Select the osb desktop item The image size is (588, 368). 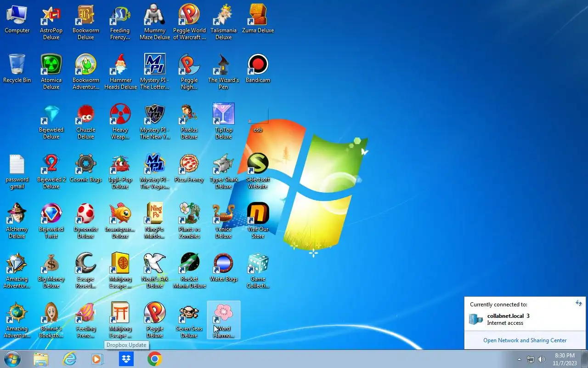(x=258, y=119)
